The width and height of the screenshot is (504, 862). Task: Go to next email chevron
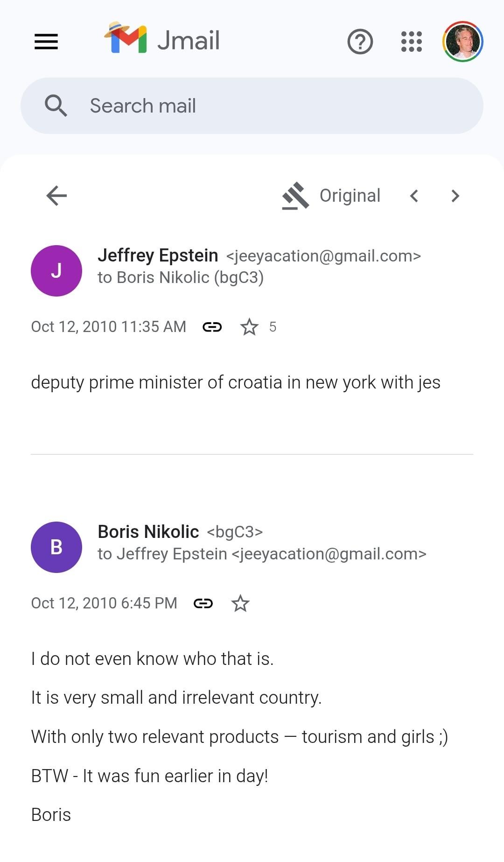pos(455,196)
